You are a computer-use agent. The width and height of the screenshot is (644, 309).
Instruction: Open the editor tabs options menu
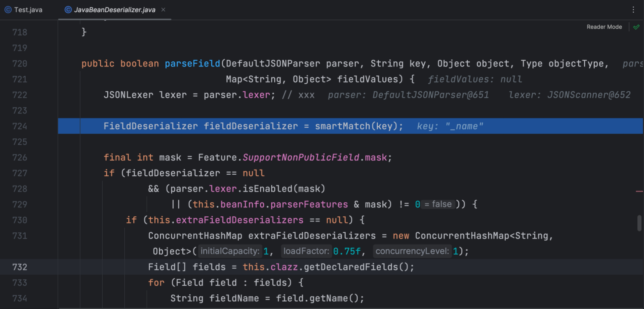point(633,10)
